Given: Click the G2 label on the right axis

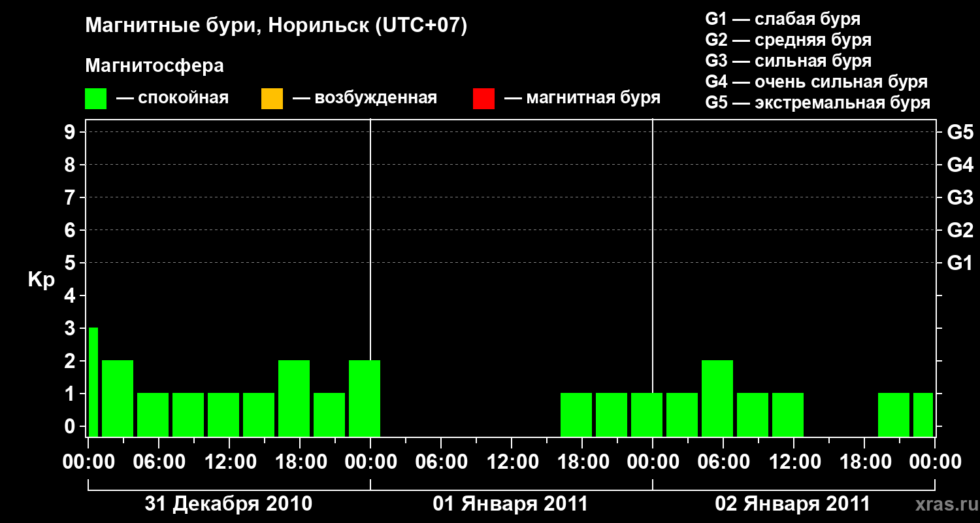Looking at the screenshot, I should [x=960, y=230].
